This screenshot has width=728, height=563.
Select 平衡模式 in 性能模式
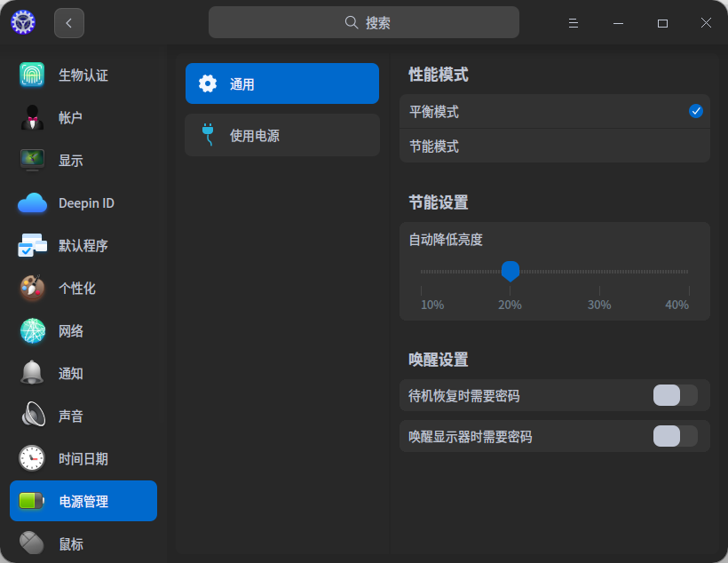(554, 111)
